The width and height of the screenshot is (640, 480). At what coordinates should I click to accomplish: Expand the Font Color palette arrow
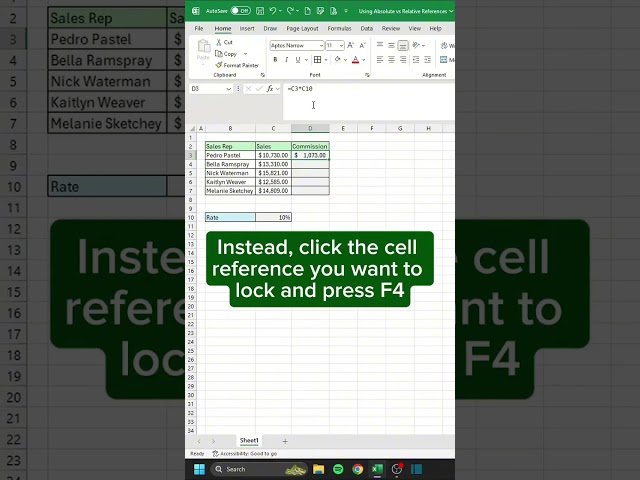(x=364, y=60)
